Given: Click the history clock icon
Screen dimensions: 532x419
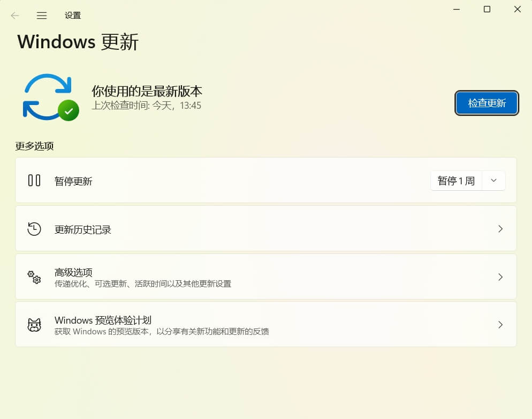Looking at the screenshot, I should (x=34, y=229).
